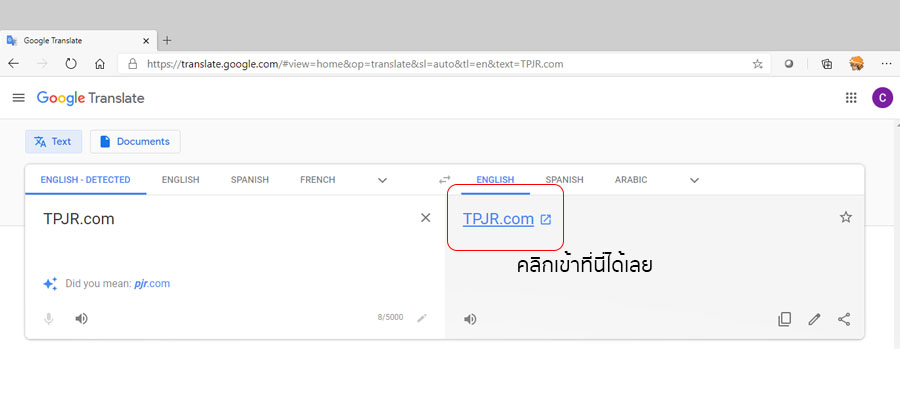Expand more source languages
The height and width of the screenshot is (400, 900).
(x=382, y=180)
